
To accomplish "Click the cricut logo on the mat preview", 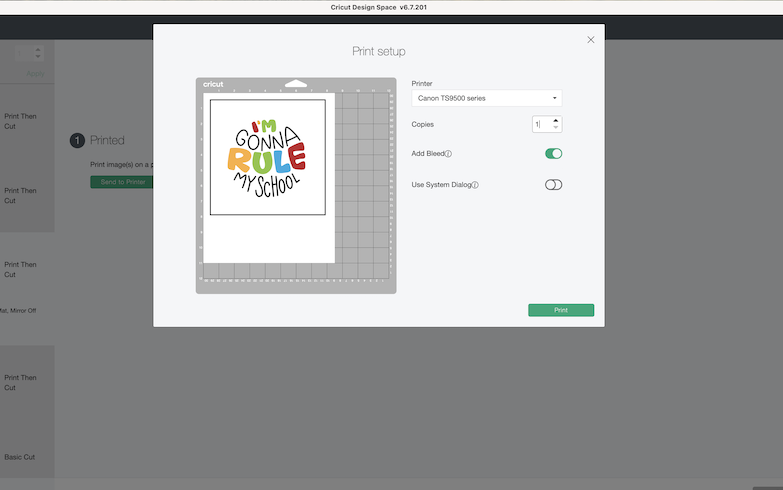I will pos(213,84).
